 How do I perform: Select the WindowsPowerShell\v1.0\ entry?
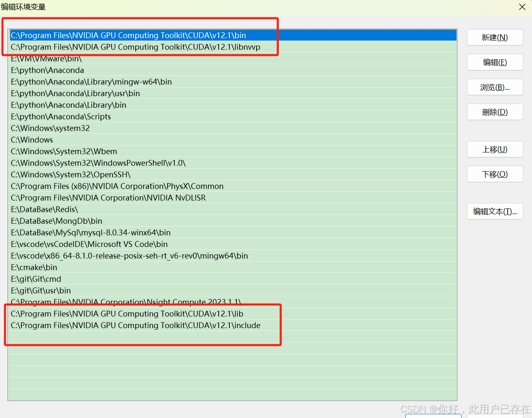coord(232,163)
